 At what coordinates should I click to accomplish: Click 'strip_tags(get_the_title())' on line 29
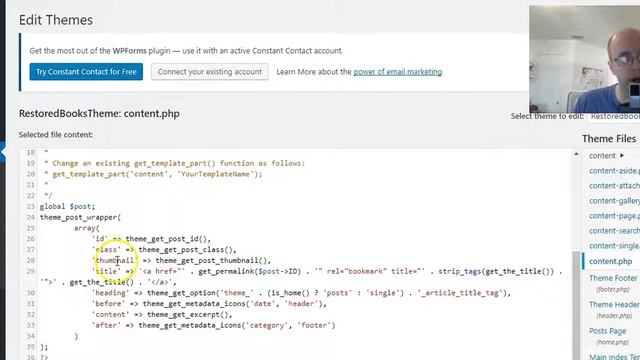pos(496,271)
